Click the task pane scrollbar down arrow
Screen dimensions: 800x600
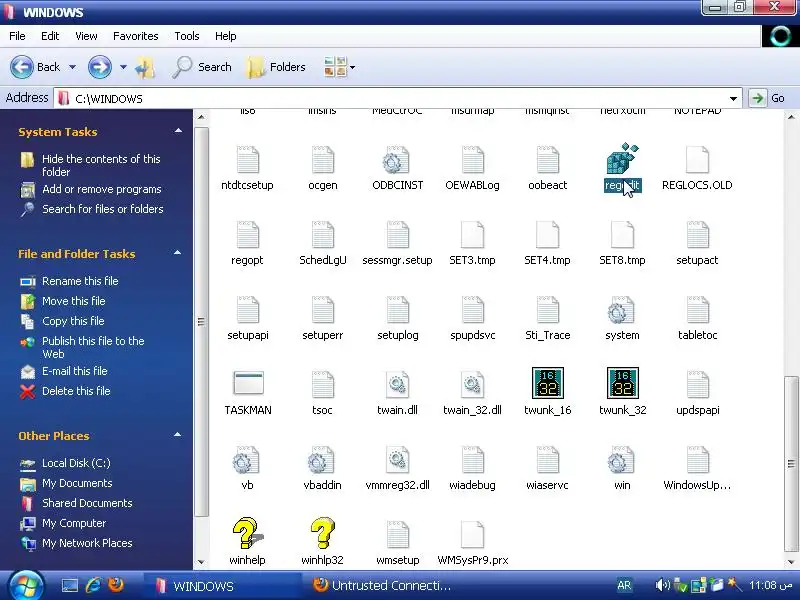[x=201, y=562]
